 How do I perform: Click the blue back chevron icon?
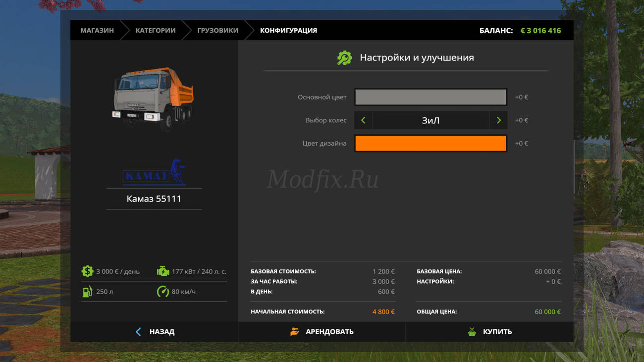pyautogui.click(x=138, y=332)
